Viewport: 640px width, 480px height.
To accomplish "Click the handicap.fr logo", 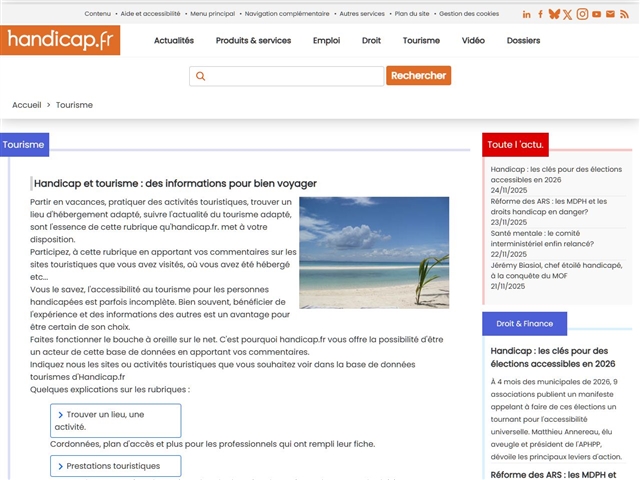I will click(x=60, y=40).
